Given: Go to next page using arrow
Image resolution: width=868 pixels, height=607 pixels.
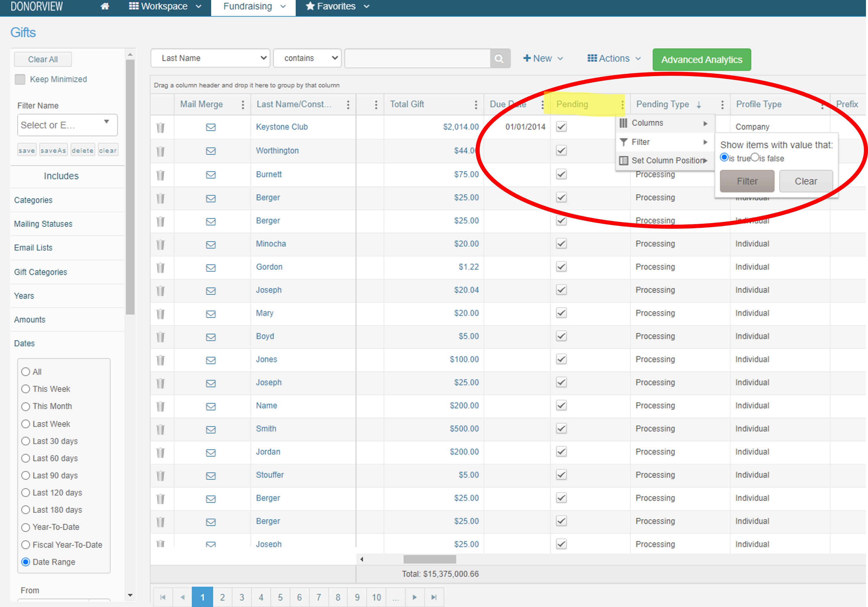Looking at the screenshot, I should (414, 597).
